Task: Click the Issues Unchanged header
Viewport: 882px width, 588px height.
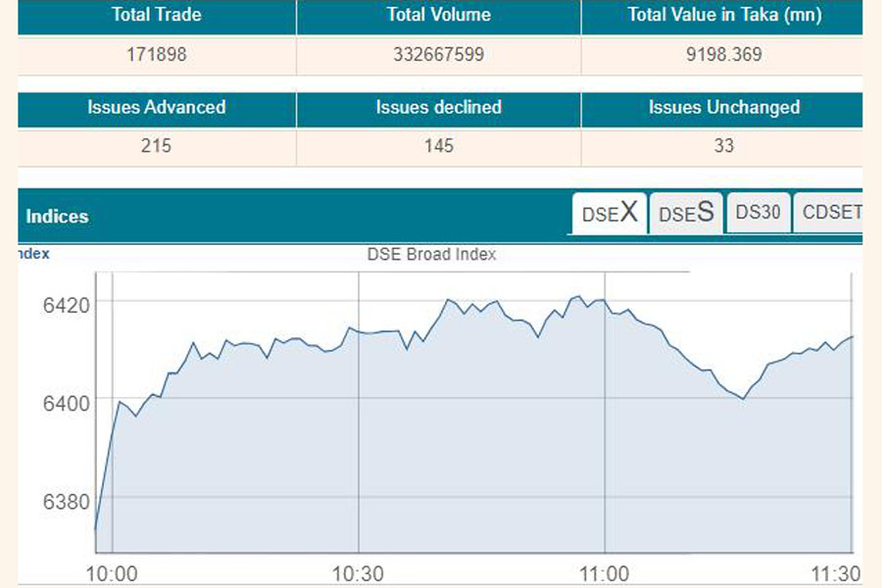Action: click(723, 108)
